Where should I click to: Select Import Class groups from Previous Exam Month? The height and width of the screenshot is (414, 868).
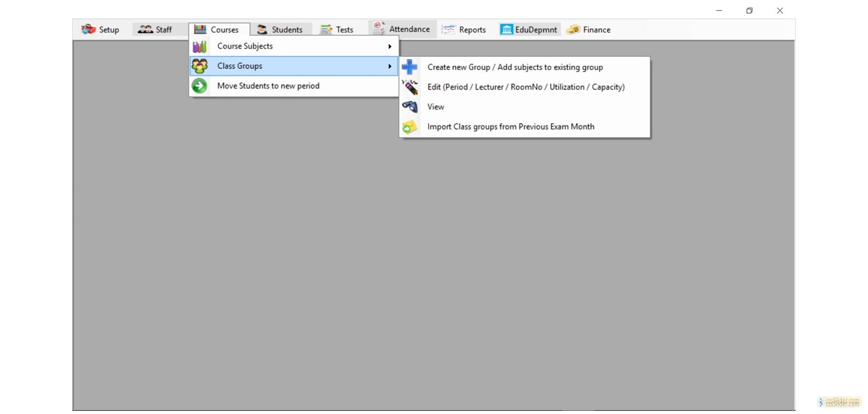(510, 127)
